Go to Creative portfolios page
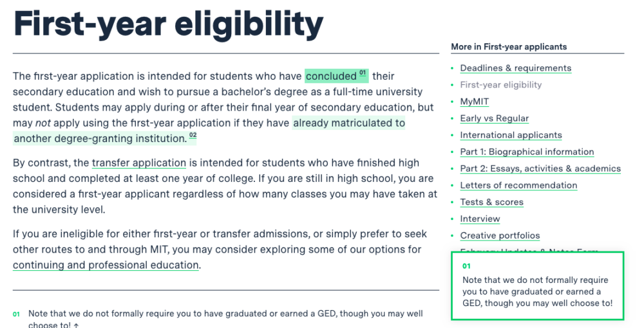This screenshot has width=644, height=328. (500, 236)
